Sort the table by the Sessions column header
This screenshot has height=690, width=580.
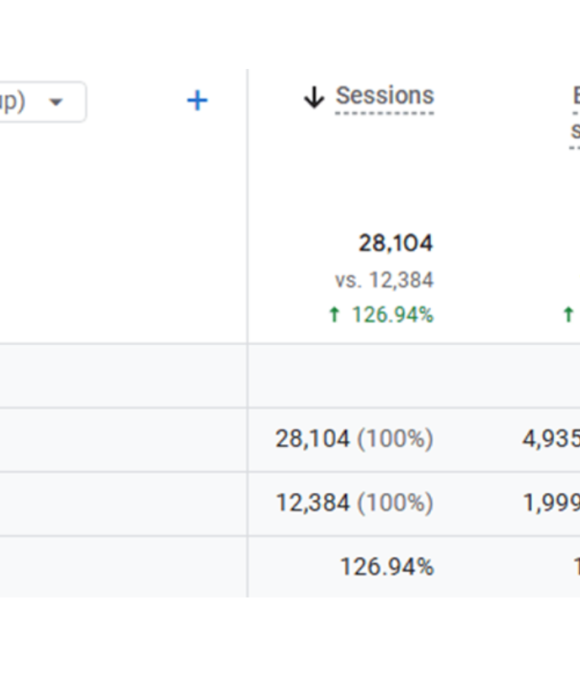pos(385,95)
